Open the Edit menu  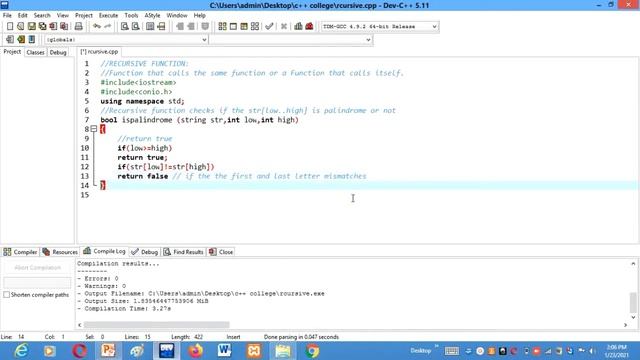coord(22,15)
